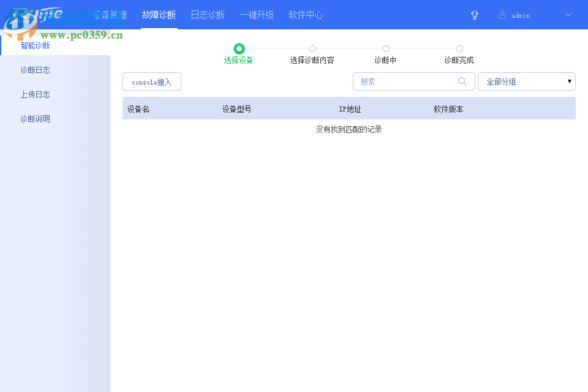This screenshot has width=588, height=392.
Task: Select the 选择诊断内容 step circle
Action: 312,48
